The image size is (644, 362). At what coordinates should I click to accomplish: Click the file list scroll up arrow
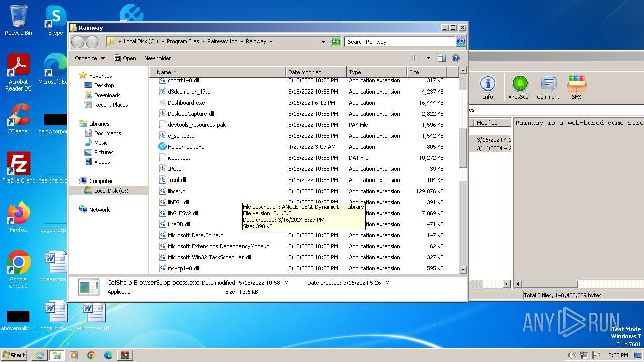pyautogui.click(x=463, y=71)
